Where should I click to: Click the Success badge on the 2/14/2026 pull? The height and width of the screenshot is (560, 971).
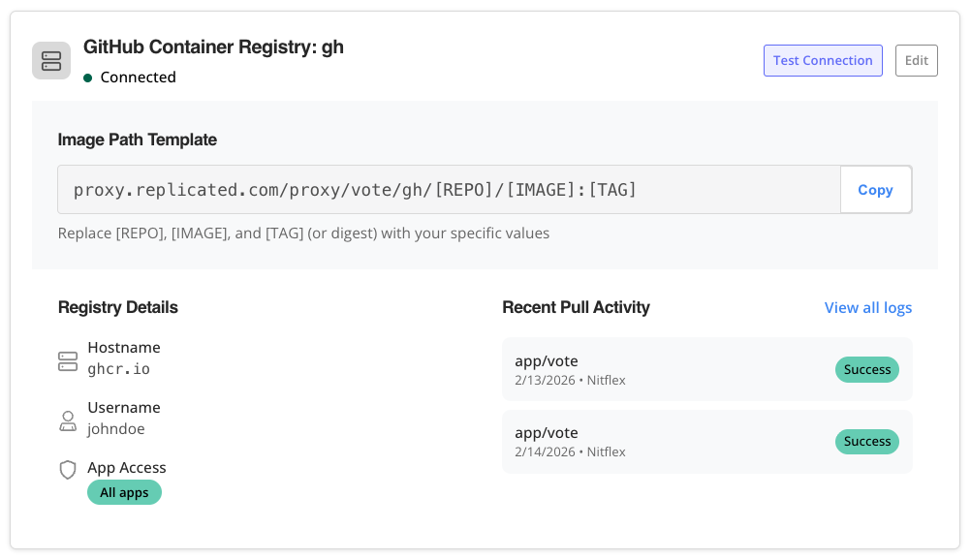tap(866, 441)
